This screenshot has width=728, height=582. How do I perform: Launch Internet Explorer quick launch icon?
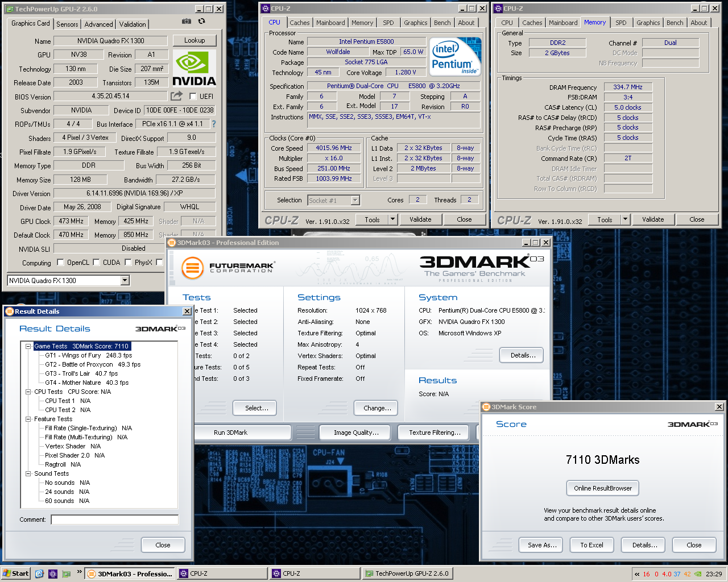(x=39, y=573)
